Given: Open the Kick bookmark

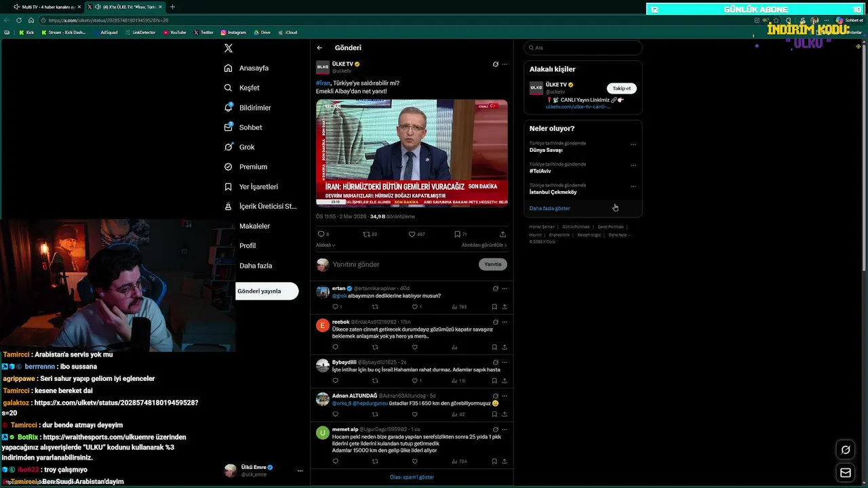Looking at the screenshot, I should 26,33.
